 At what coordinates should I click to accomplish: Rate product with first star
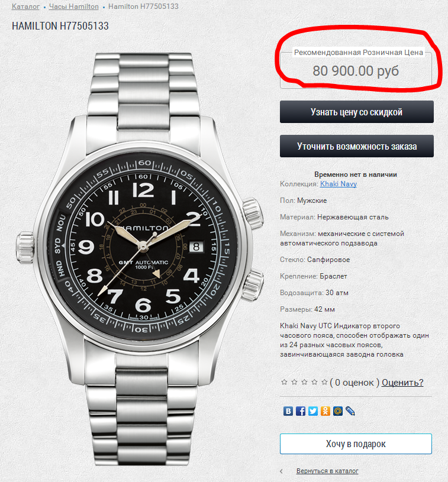click(x=284, y=382)
